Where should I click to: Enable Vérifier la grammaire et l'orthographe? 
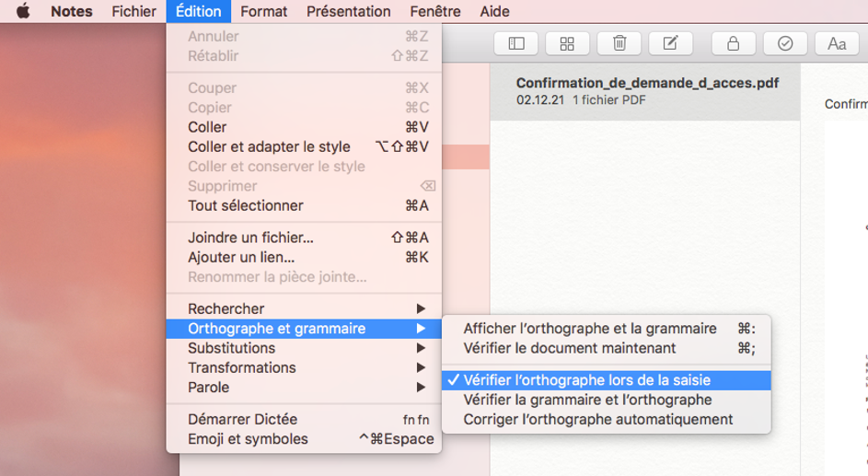(587, 400)
